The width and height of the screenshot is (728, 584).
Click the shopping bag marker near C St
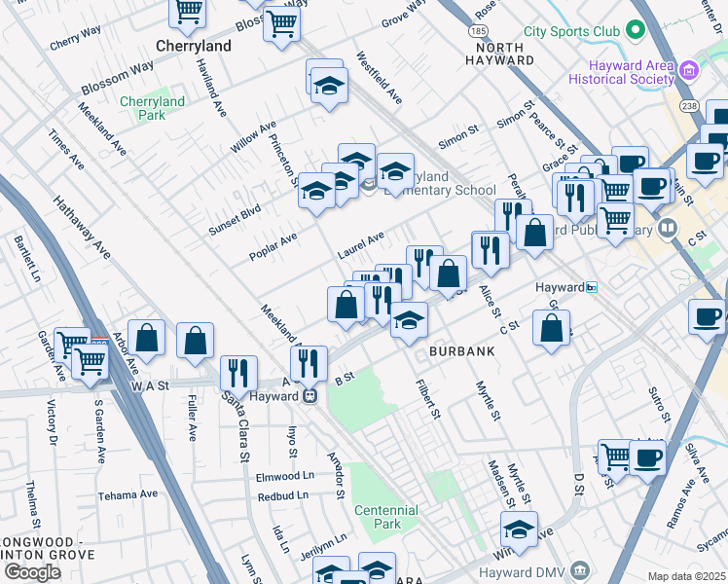pos(551,332)
